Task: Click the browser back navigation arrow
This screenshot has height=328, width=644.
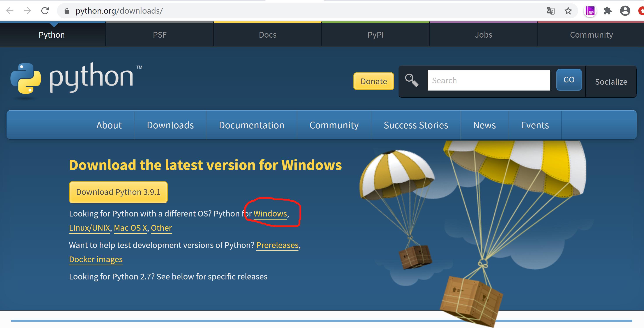Action: click(9, 10)
